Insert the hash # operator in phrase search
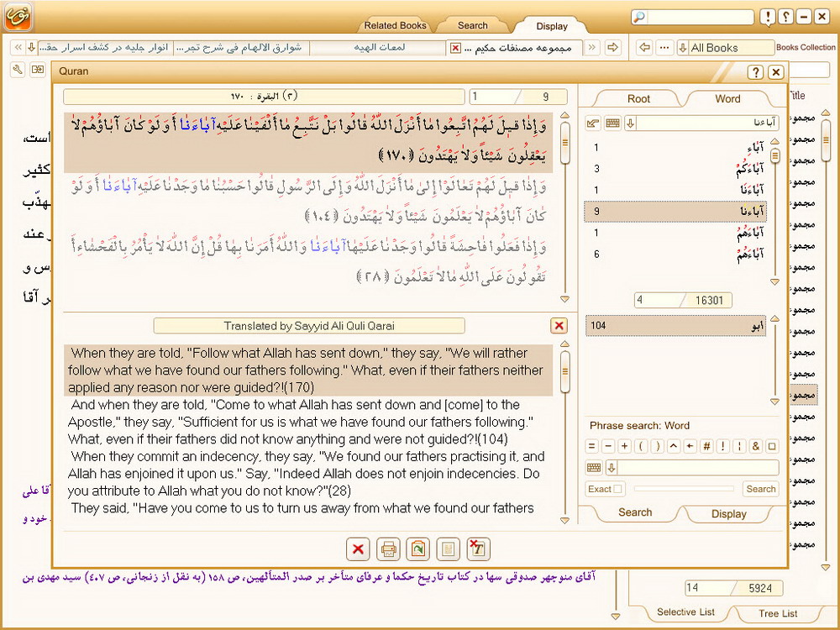The height and width of the screenshot is (630, 840). (x=707, y=446)
